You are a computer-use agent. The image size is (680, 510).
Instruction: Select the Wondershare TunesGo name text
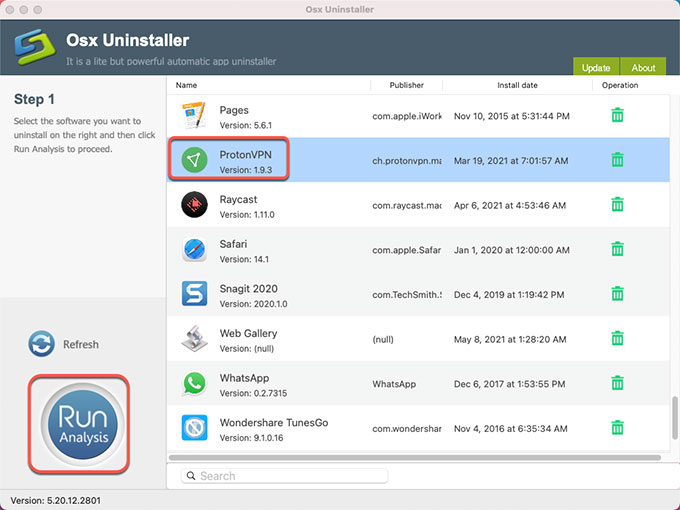[274, 423]
